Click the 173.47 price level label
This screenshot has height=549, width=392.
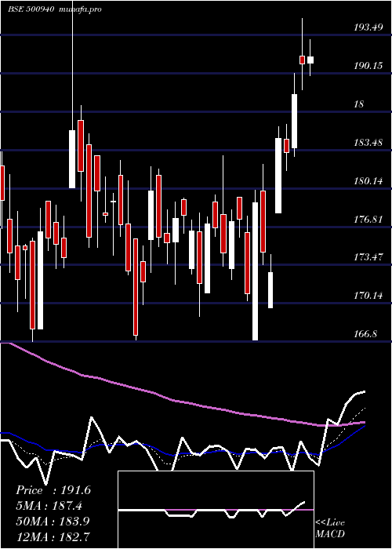[368, 257]
